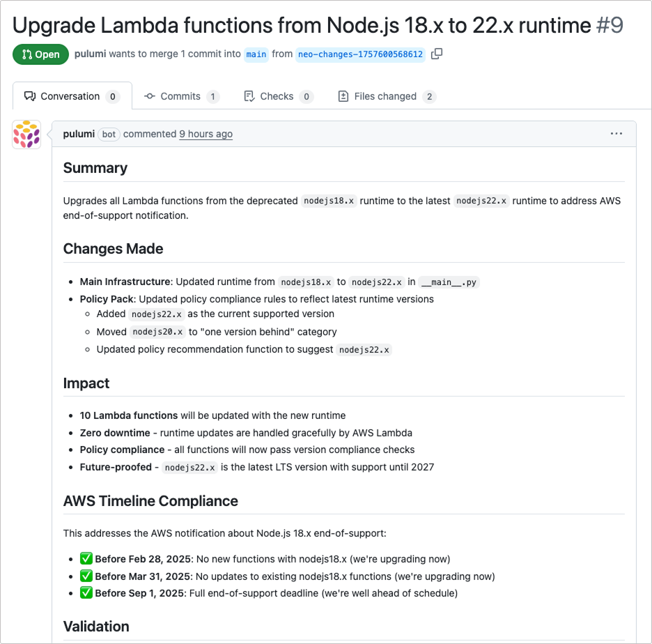
Task: Click the Conversation speech bubble icon
Action: [29, 96]
